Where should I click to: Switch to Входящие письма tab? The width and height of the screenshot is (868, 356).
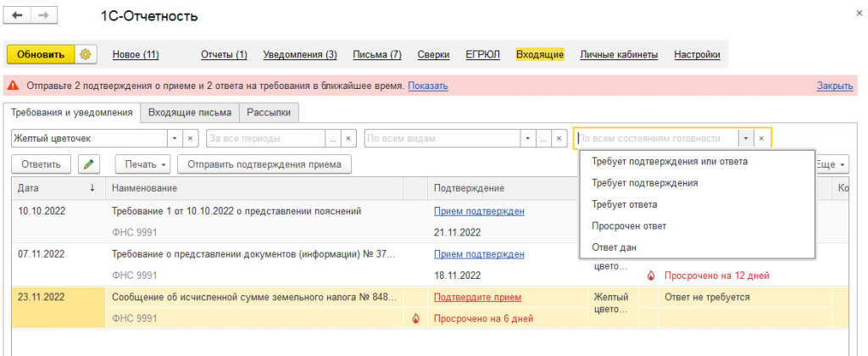tap(190, 113)
